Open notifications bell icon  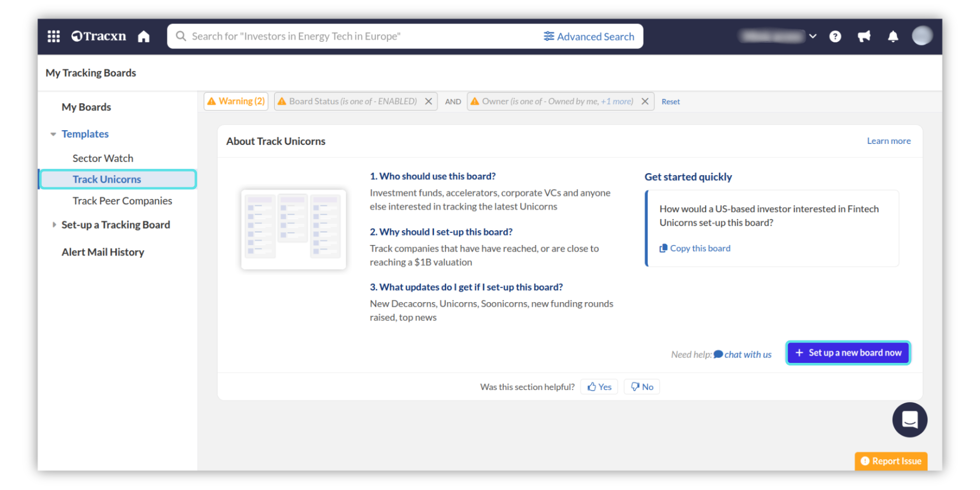click(893, 36)
